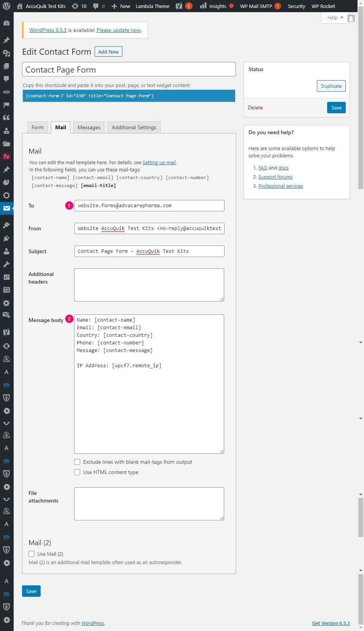
Task: Click the flag icon in sidebar
Action: [x=6, y=105]
